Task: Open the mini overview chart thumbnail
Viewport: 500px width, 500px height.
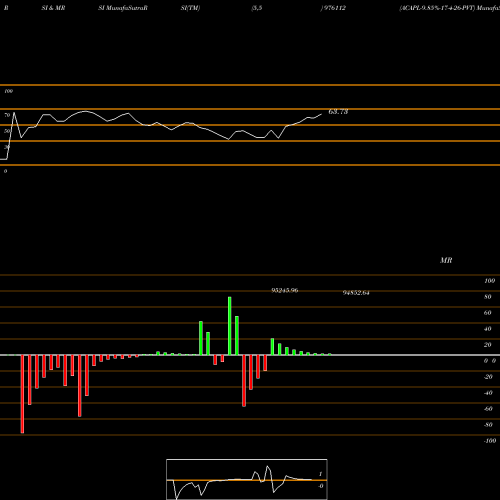Action: click(x=247, y=479)
